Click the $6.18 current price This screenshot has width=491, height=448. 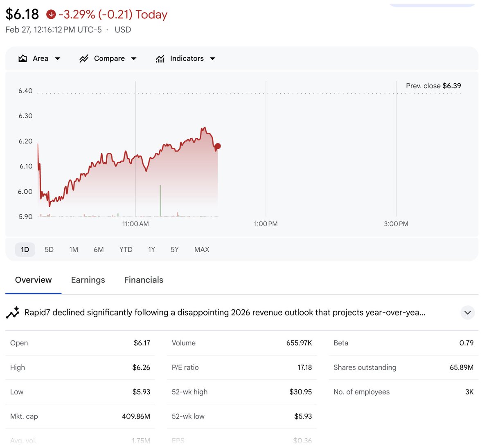click(22, 14)
